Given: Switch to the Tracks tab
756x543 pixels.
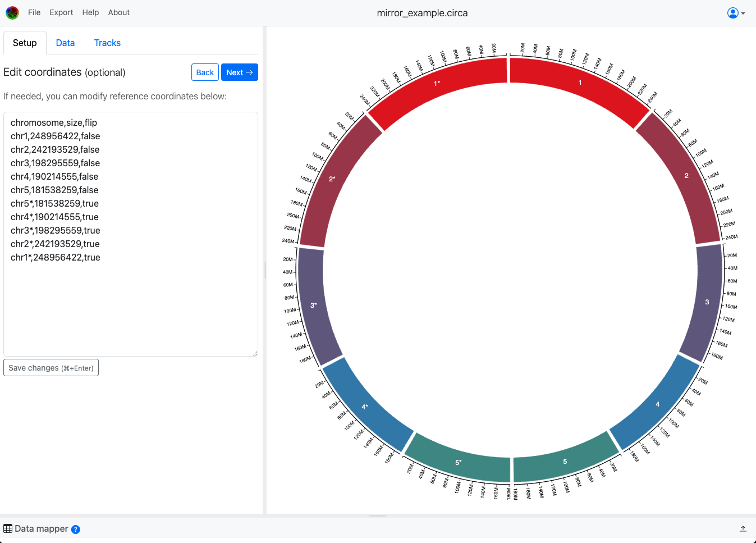Looking at the screenshot, I should pos(107,43).
